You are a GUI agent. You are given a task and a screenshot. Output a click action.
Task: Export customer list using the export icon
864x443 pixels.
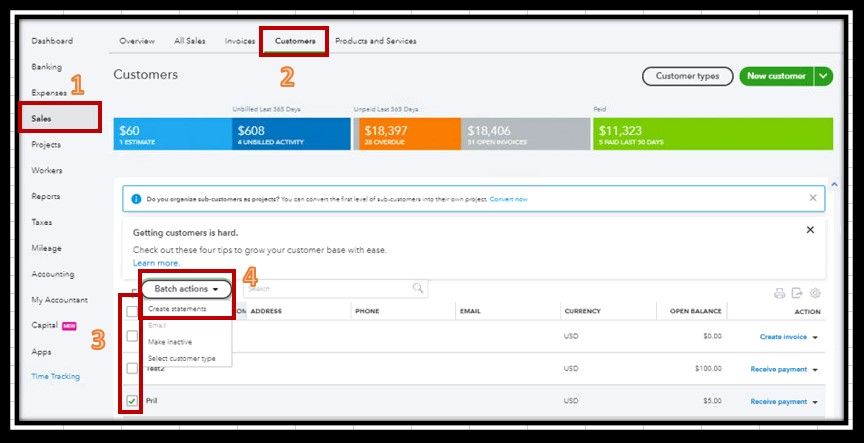pos(797,293)
